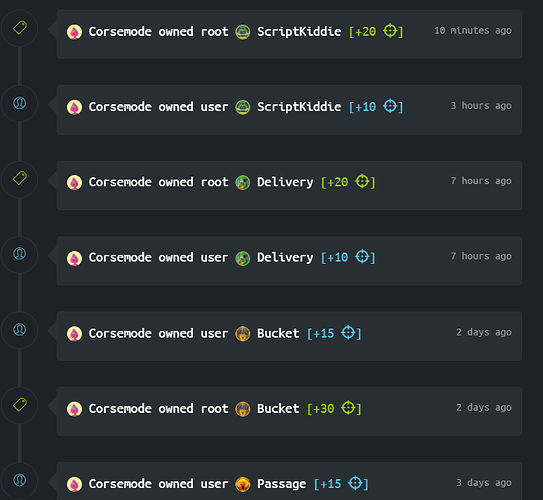Click the root tag icon beside the Bucket root entry
This screenshot has width=543, height=500.
click(20, 404)
